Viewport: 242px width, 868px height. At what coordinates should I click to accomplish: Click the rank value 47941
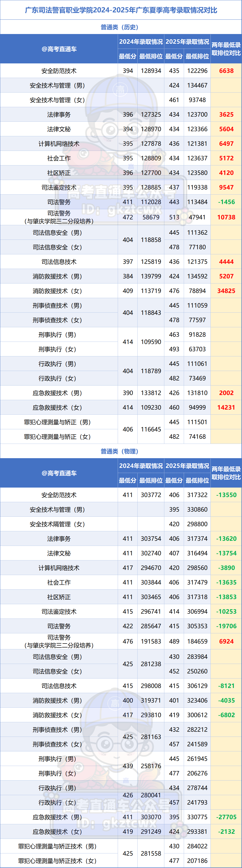pos(197,217)
